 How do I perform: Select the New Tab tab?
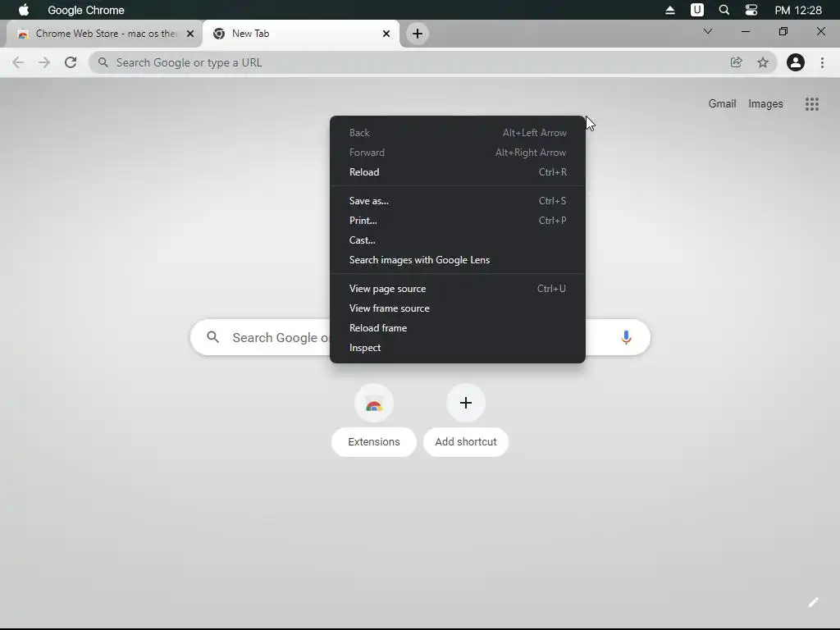[x=302, y=34]
